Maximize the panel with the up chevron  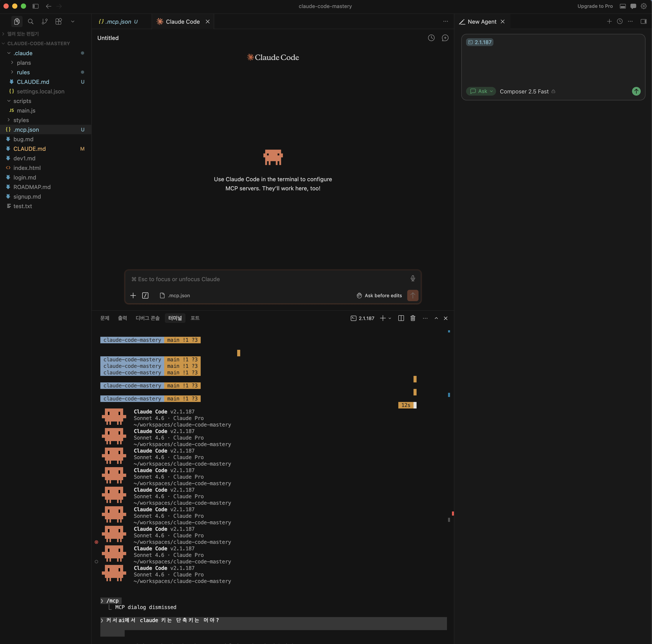436,318
